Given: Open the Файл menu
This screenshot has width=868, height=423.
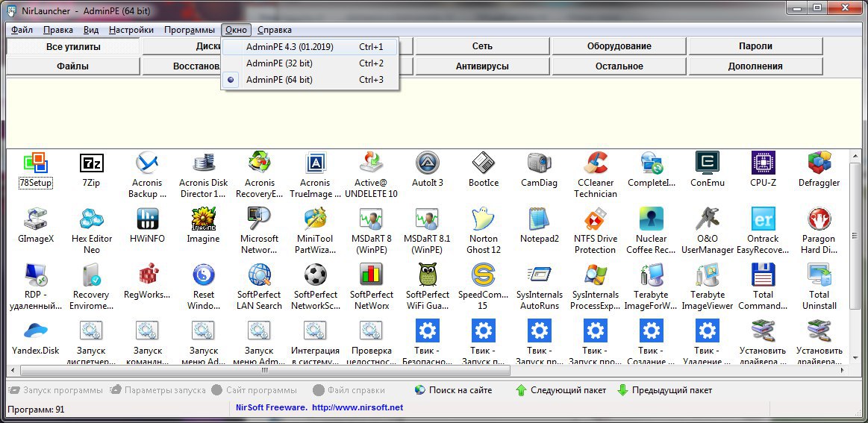Looking at the screenshot, I should (x=22, y=30).
